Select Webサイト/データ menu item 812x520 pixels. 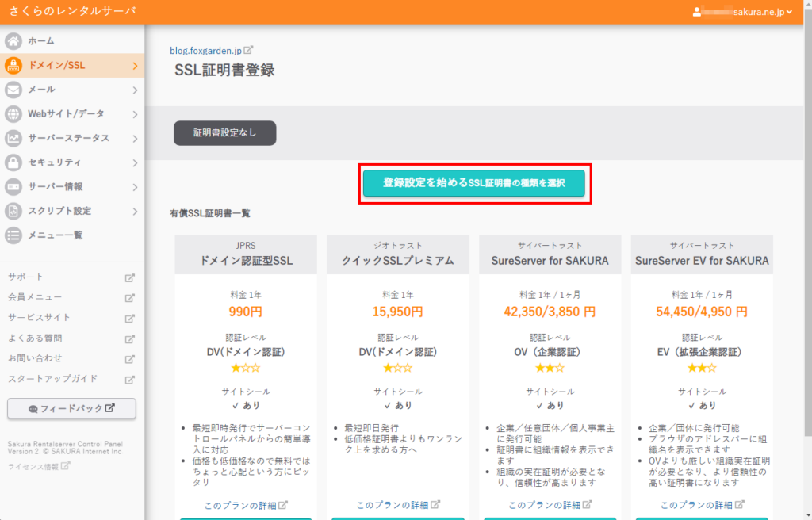coord(72,114)
